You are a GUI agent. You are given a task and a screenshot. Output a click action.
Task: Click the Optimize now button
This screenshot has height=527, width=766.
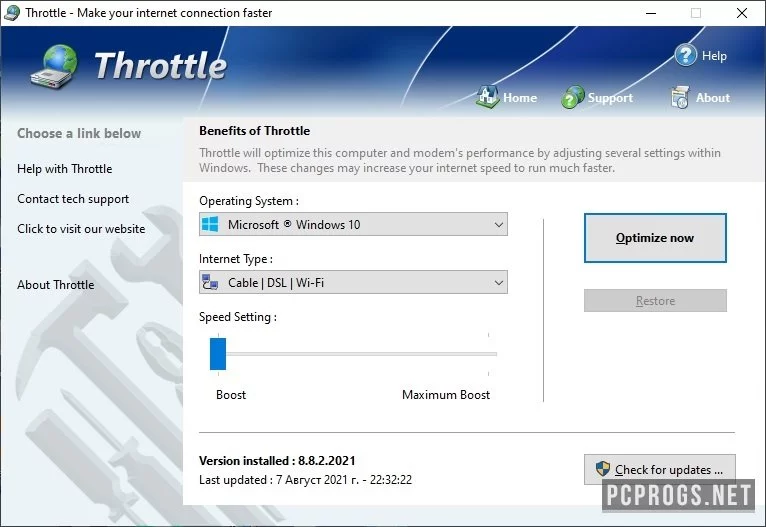[655, 238]
